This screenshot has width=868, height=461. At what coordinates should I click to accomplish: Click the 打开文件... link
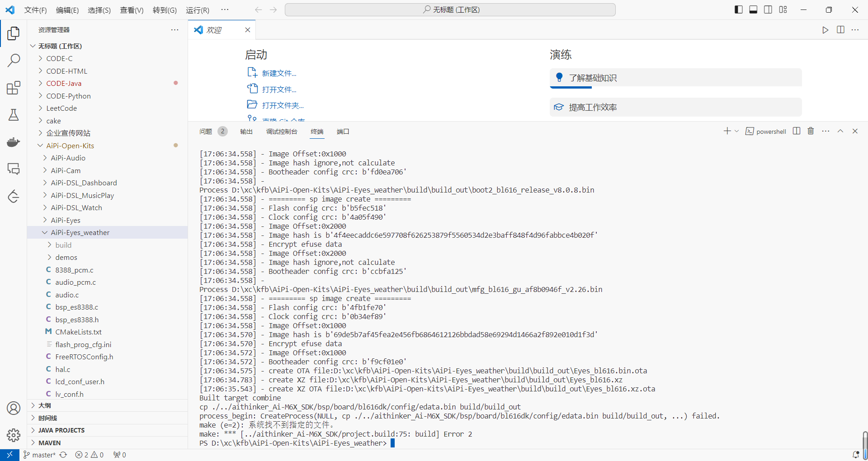pos(279,89)
